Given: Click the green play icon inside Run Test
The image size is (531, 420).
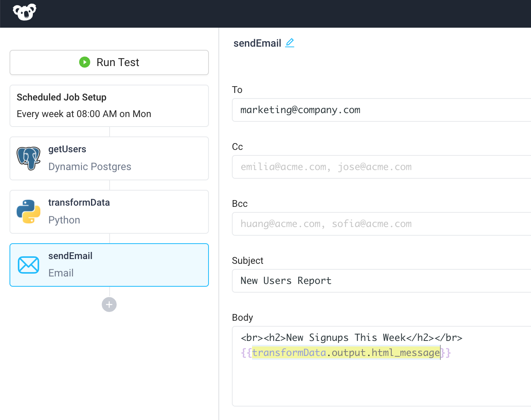Looking at the screenshot, I should pos(85,62).
